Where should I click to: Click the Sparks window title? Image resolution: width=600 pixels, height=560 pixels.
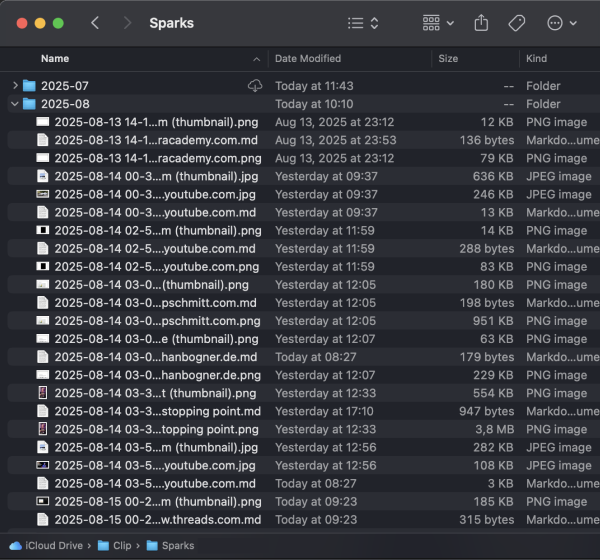(x=171, y=23)
